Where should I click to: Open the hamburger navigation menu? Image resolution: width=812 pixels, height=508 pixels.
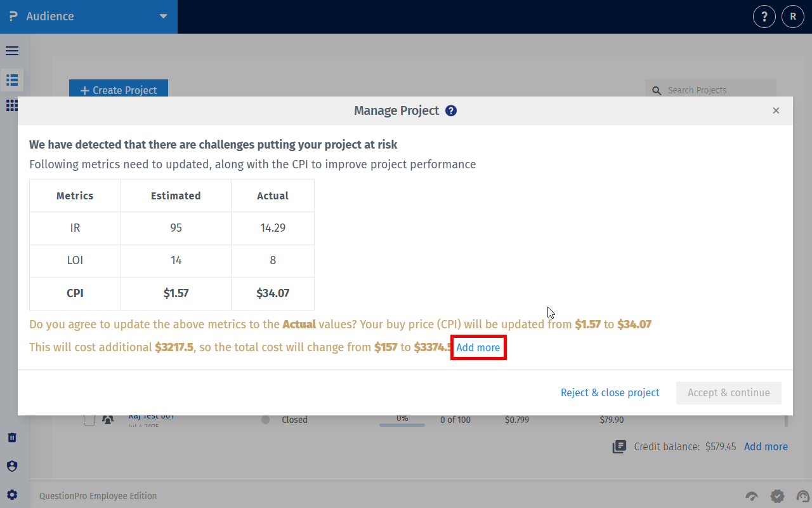(11, 51)
